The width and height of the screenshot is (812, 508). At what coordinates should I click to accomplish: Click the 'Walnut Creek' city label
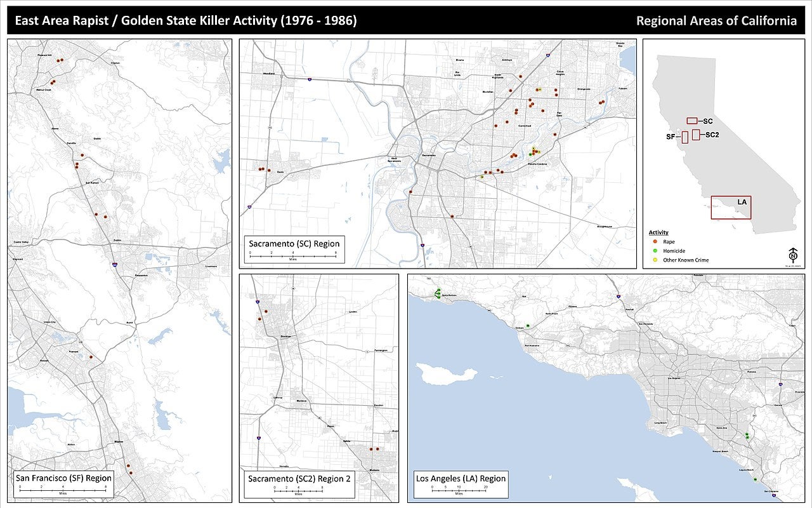pyautogui.click(x=43, y=90)
